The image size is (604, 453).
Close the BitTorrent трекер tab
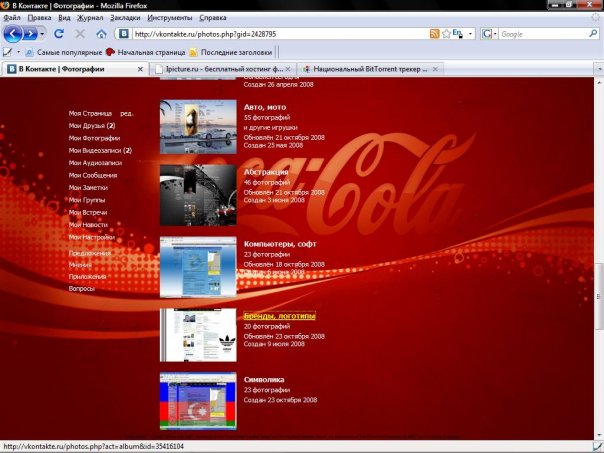pyautogui.click(x=435, y=69)
